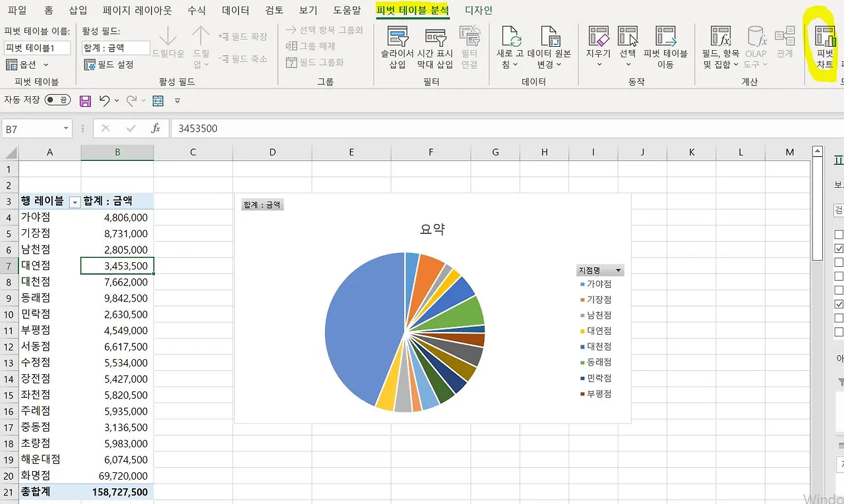Save the workbook with the floppy icon
844x504 pixels.
[x=85, y=101]
